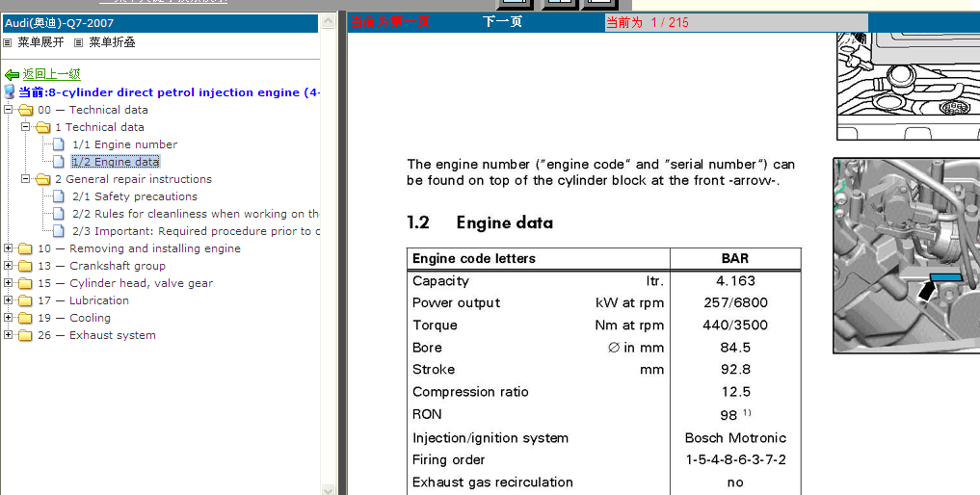
Task: Click the document icon of 1/2 Engine data
Action: pos(59,162)
